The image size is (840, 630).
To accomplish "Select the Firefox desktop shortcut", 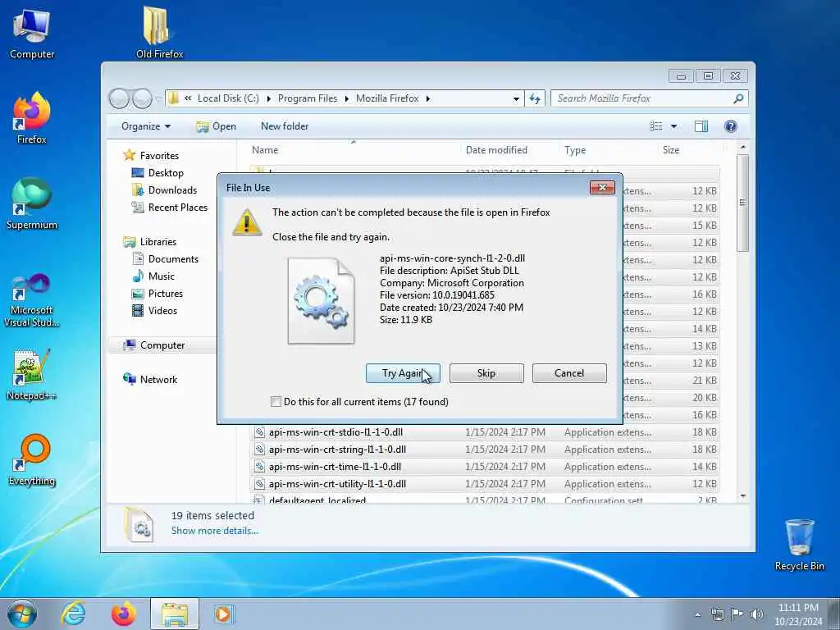I will (x=32, y=118).
